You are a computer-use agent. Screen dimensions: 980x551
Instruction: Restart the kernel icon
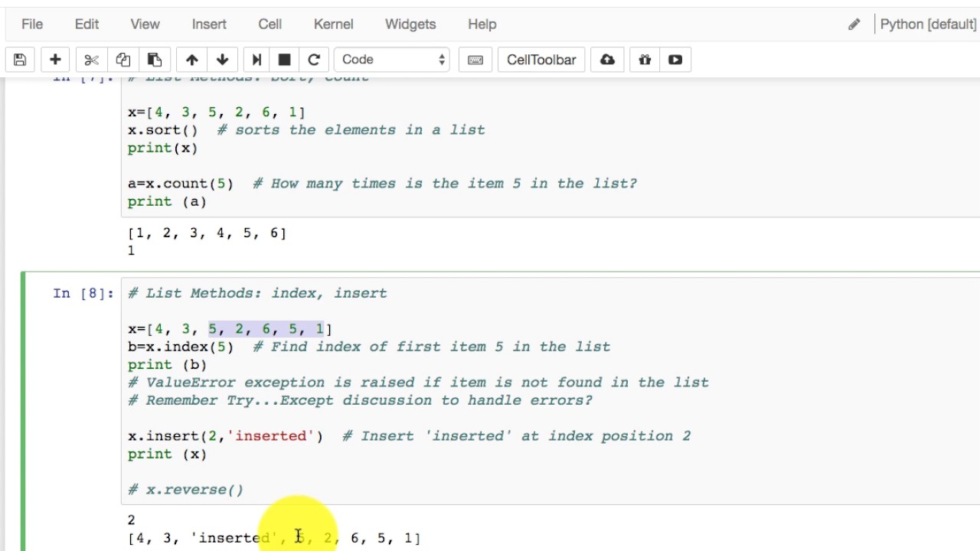click(313, 60)
